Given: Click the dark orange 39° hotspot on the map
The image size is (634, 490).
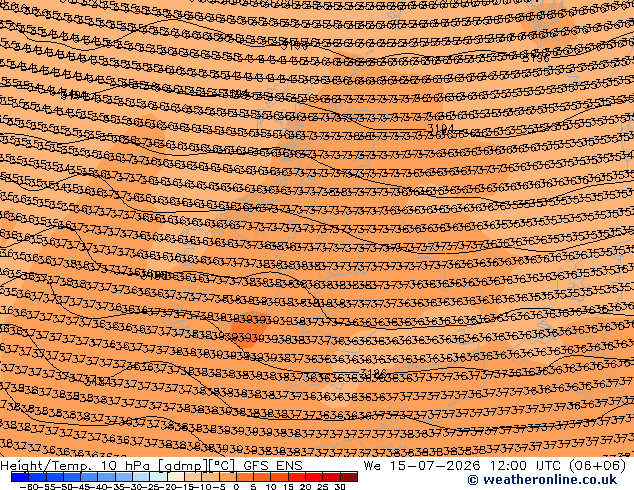Looking at the screenshot, I should coord(250,329).
